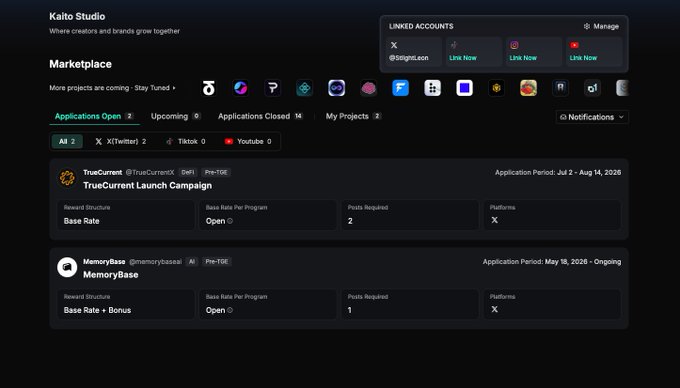Click count badge 14 on Applications Closed
The image size is (680, 388).
coord(298,116)
